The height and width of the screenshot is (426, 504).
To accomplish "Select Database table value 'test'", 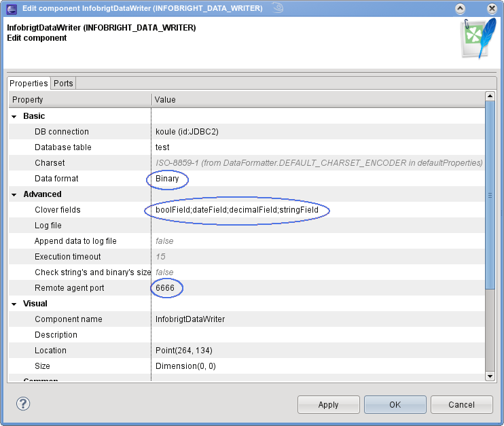I will (318, 147).
